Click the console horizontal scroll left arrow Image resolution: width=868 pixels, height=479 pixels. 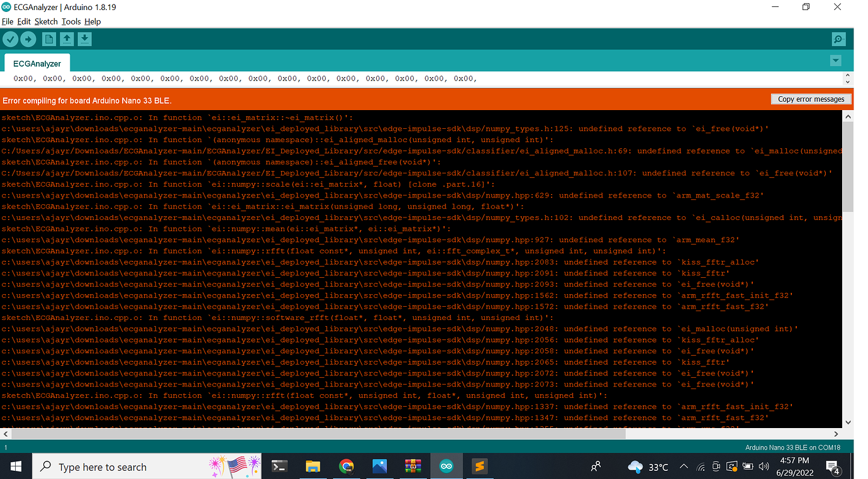(x=6, y=434)
